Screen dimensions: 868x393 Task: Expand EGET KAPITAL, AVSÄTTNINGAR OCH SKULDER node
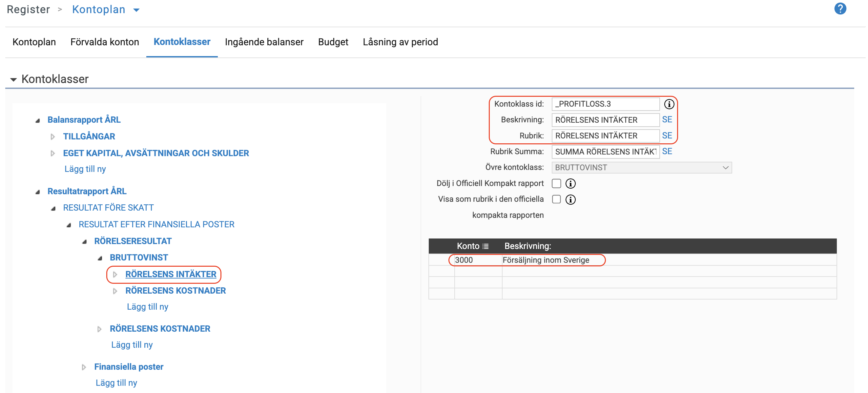[52, 154]
